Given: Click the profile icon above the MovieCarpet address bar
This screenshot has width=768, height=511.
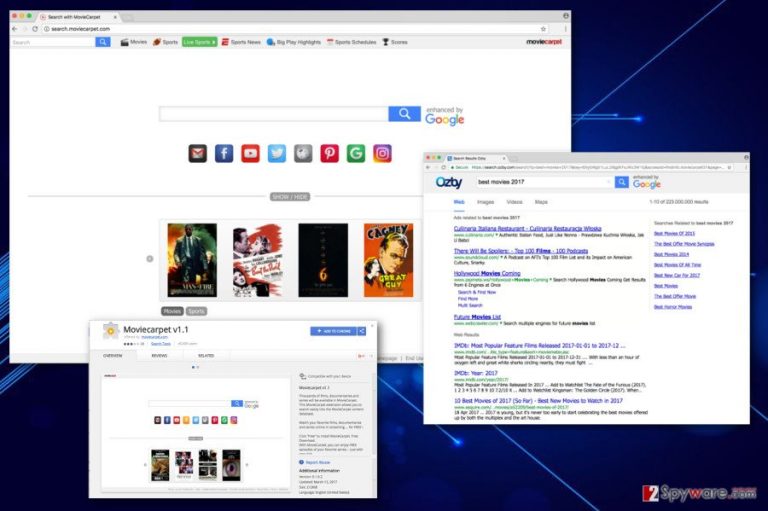Looking at the screenshot, I should click(x=566, y=16).
